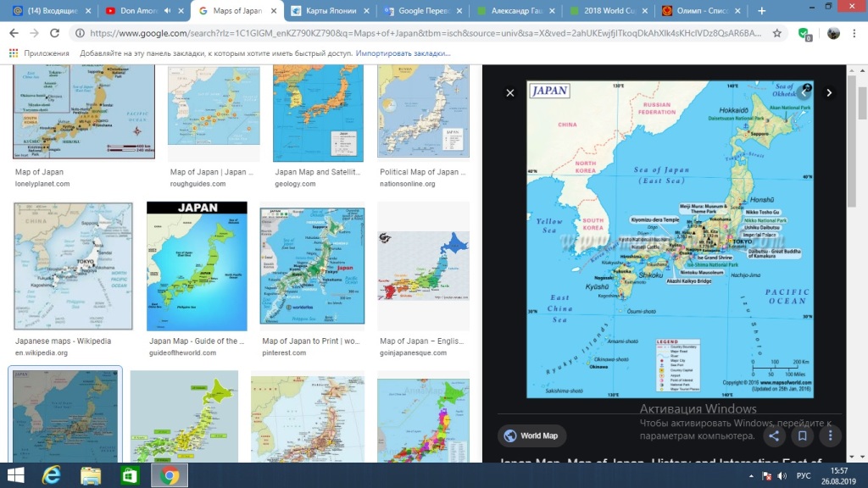Open the goinjapanesque.com source link
Viewport: 868px width, 488px height.
(x=413, y=352)
